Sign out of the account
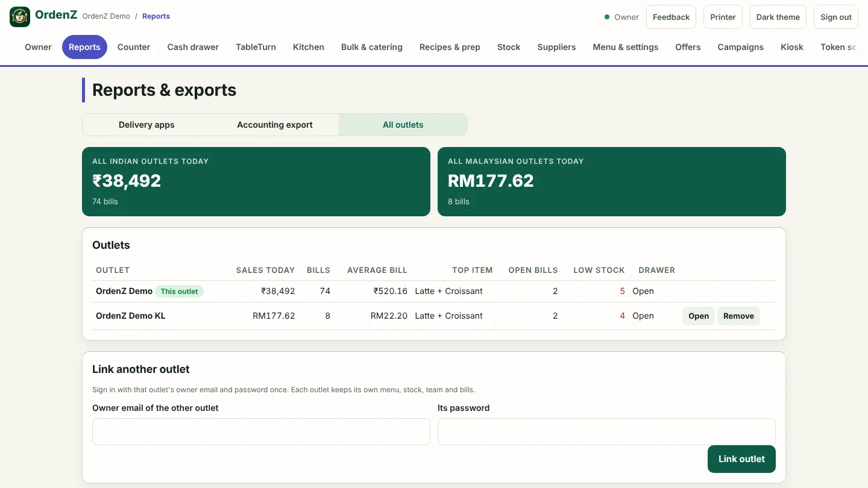The width and height of the screenshot is (868, 488). click(836, 17)
